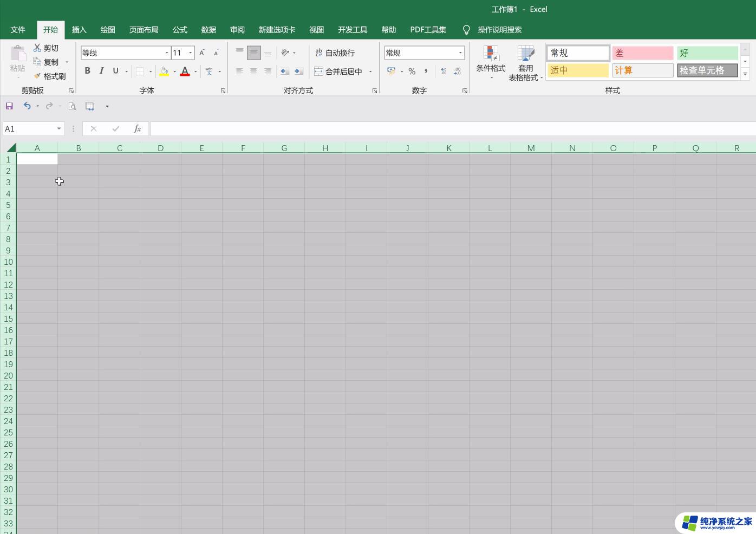Screen dimensions: 756x534
Task: Toggle middle vertical alignment
Action: point(253,53)
